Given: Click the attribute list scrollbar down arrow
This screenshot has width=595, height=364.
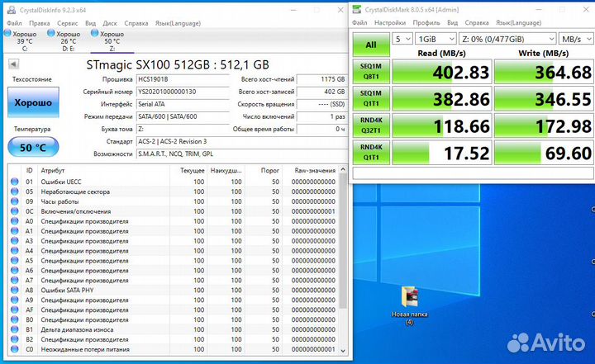Looking at the screenshot, I should (x=343, y=351).
